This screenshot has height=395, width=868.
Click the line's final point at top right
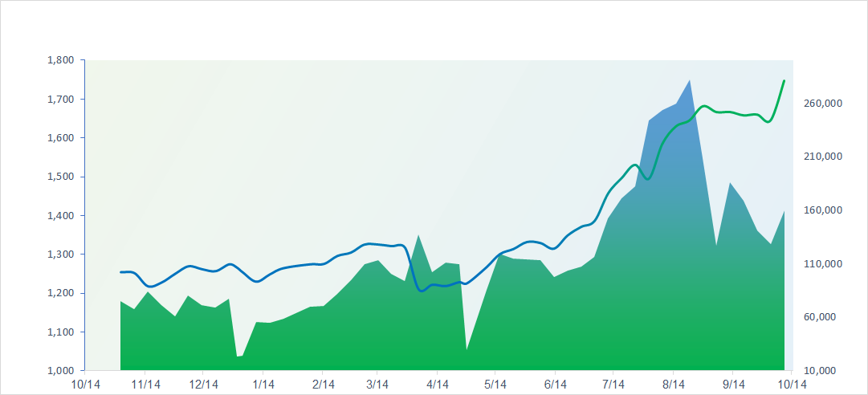784,81
